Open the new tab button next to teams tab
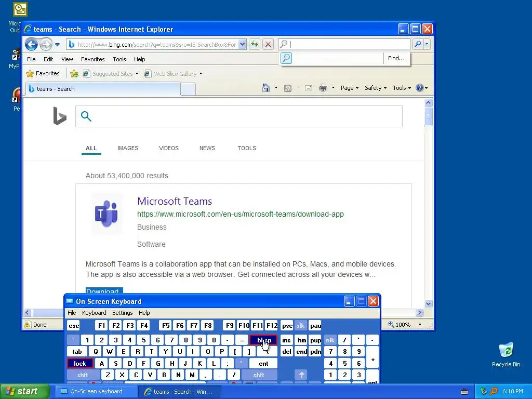532x399 pixels. click(188, 89)
